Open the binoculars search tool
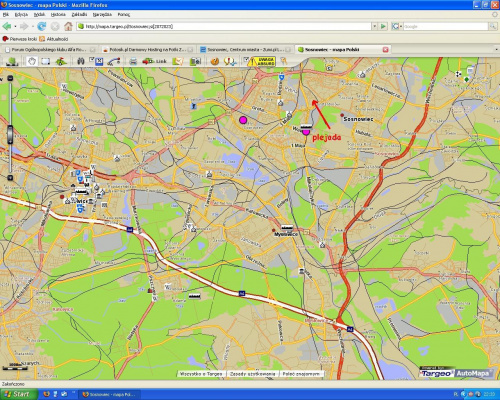500x400 pixels. click(81, 61)
